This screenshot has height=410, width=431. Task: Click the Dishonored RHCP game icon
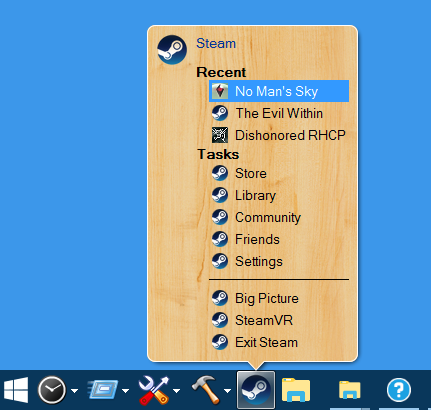pyautogui.click(x=220, y=135)
